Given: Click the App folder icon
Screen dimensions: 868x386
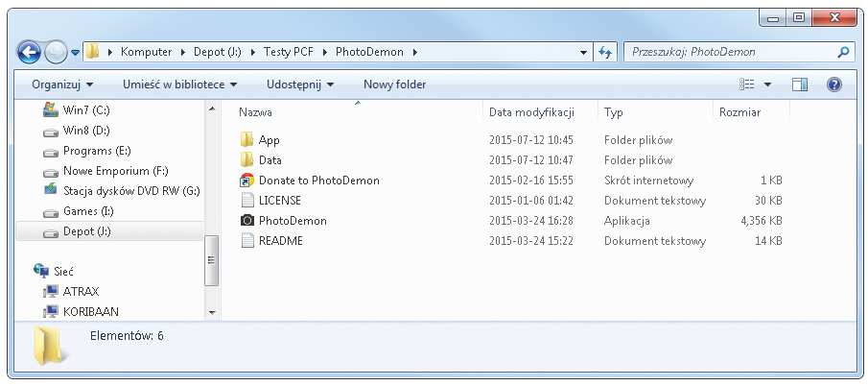Looking at the screenshot, I should pos(246,140).
